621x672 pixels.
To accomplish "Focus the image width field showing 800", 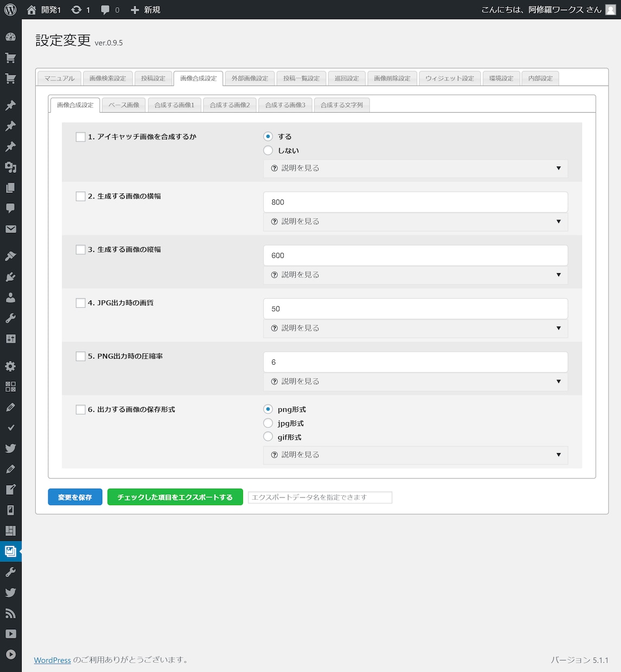I will [415, 202].
